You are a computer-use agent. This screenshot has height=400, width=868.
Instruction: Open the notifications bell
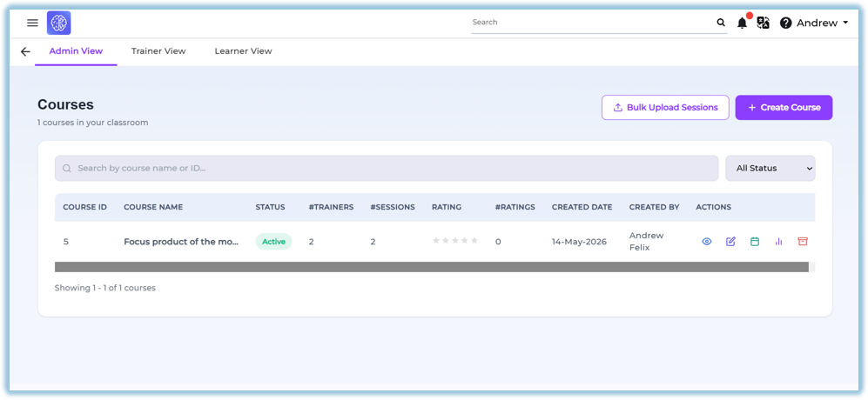(x=743, y=23)
